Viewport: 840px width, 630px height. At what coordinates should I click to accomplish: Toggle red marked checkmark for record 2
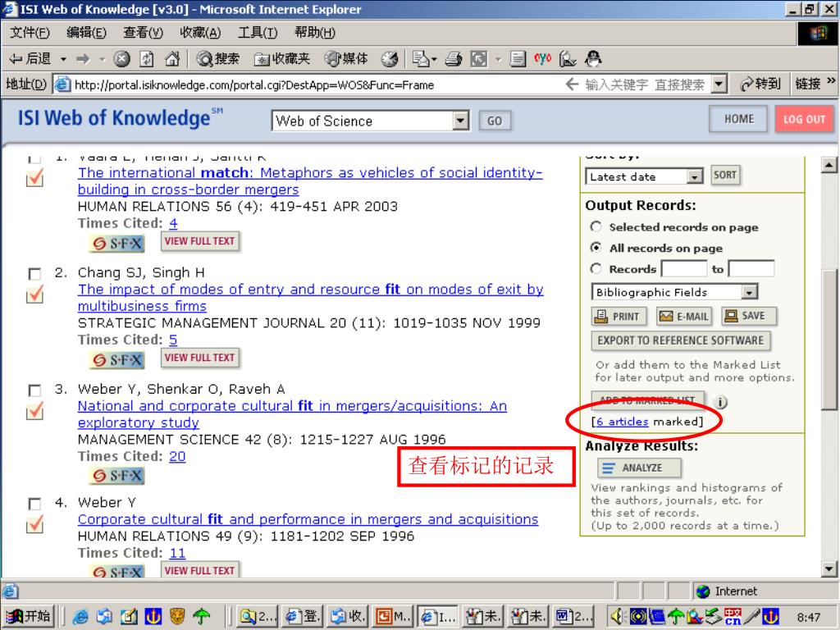point(34,294)
